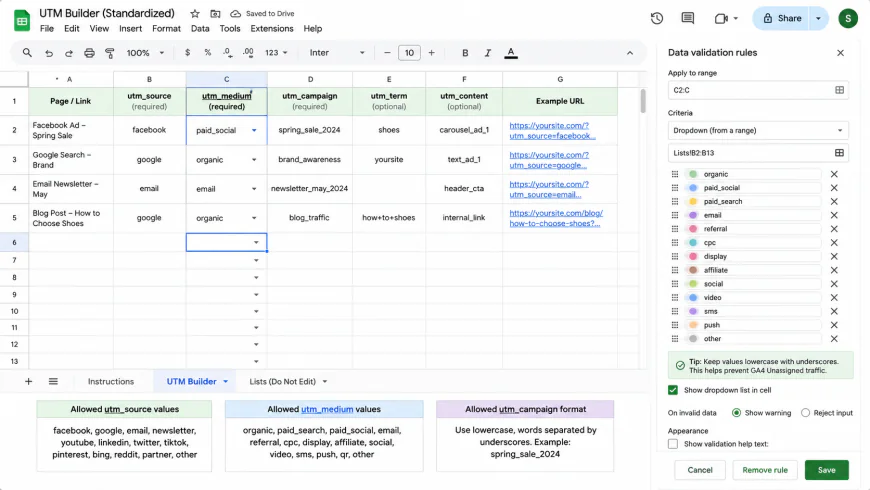This screenshot has width=870, height=490.
Task: Click the move to folder icon
Action: [x=215, y=14]
